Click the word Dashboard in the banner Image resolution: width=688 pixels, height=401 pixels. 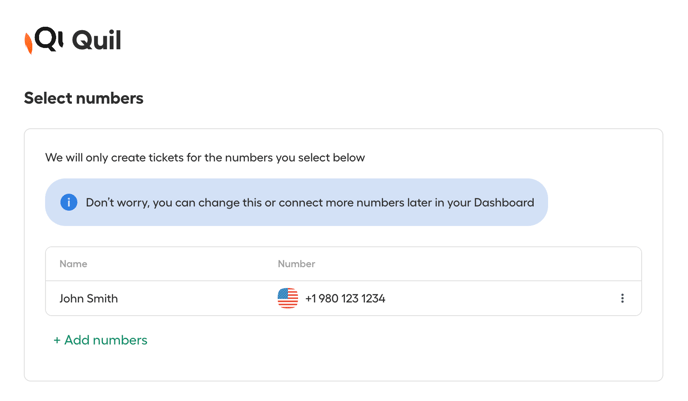point(504,202)
